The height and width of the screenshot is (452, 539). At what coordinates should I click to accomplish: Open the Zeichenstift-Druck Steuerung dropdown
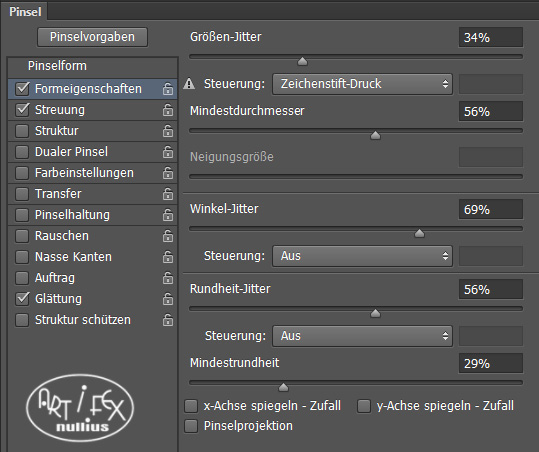pos(362,84)
